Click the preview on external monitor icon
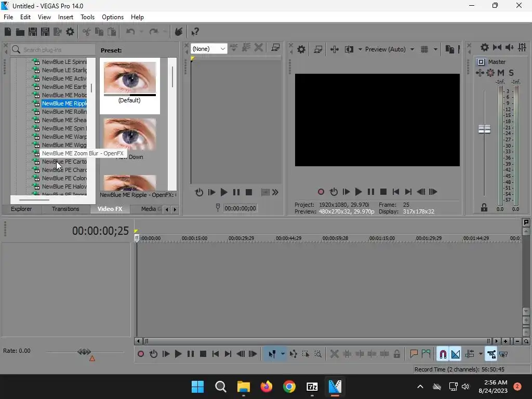The image size is (532, 399). (318, 49)
